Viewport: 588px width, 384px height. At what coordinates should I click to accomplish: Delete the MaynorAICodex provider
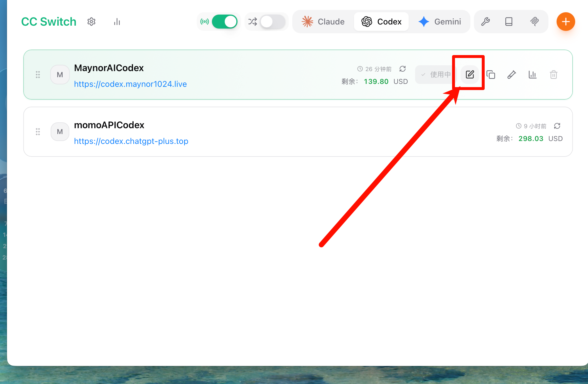[554, 75]
